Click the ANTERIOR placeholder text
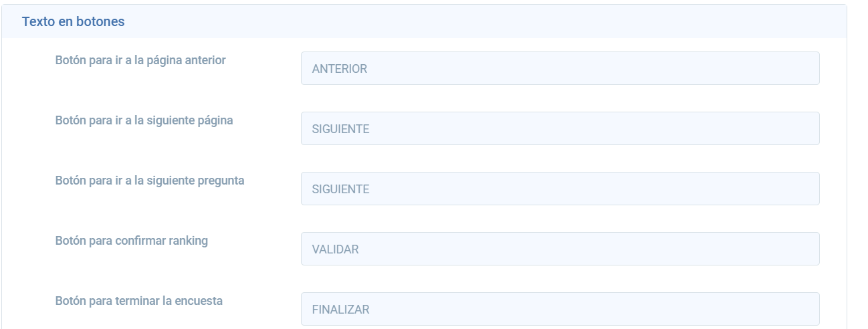The width and height of the screenshot is (868, 329). 339,69
